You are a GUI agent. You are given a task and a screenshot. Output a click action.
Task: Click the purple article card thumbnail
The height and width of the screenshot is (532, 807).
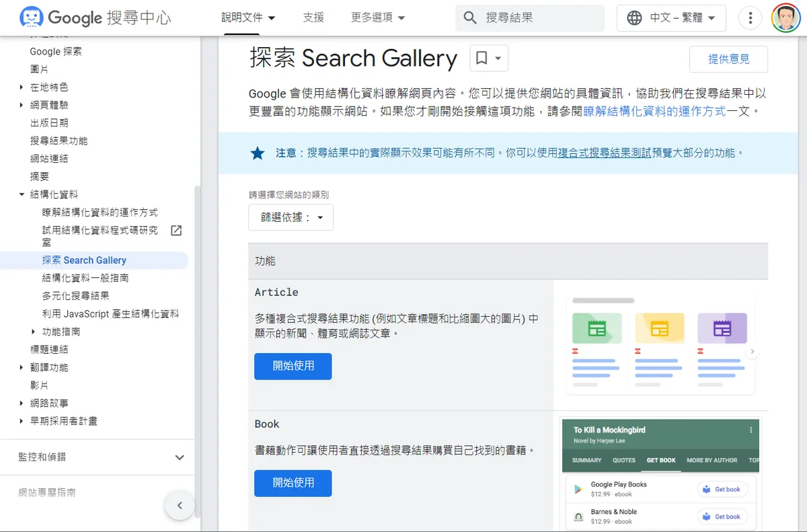722,328
